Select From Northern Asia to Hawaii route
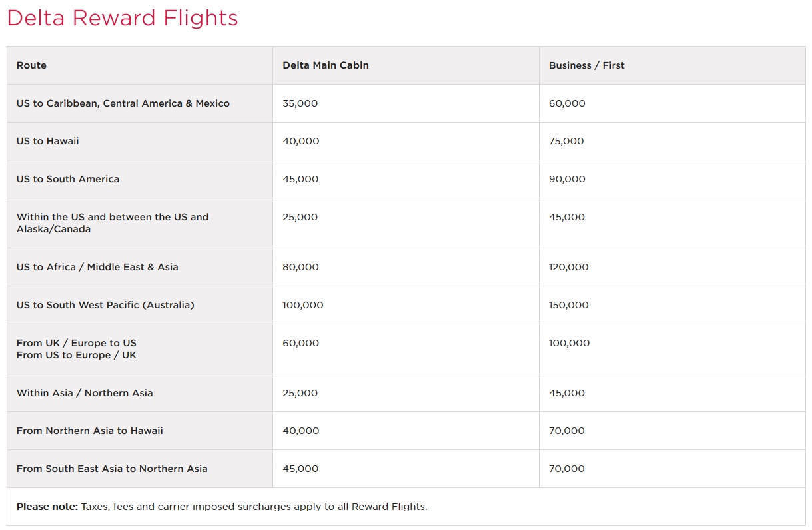Image resolution: width=812 pixels, height=530 pixels. 90,431
